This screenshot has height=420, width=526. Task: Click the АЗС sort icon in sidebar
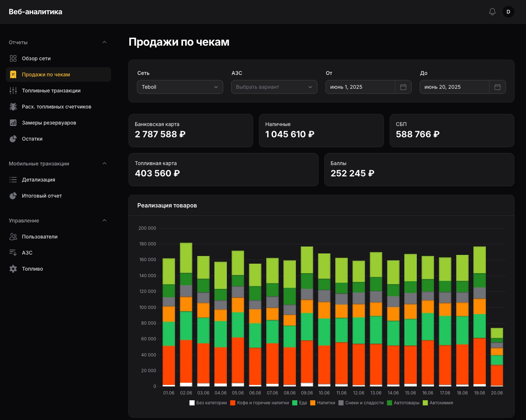click(x=13, y=253)
